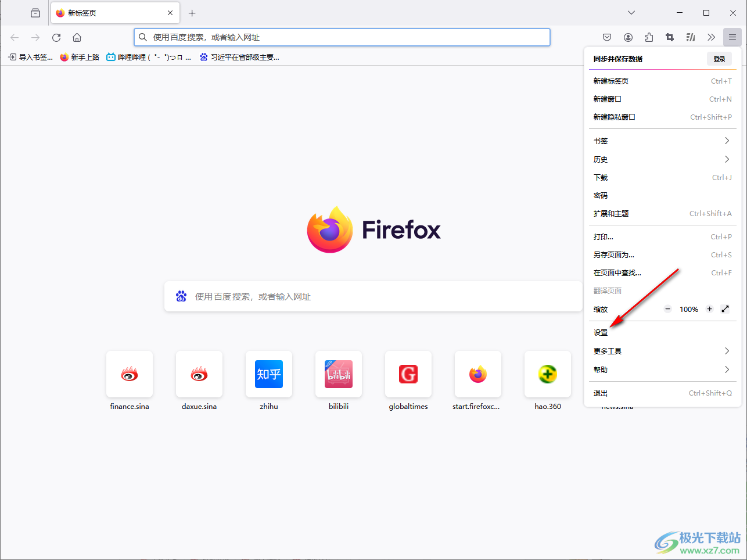Increase zoom with plus button
This screenshot has height=560, width=747.
709,309
